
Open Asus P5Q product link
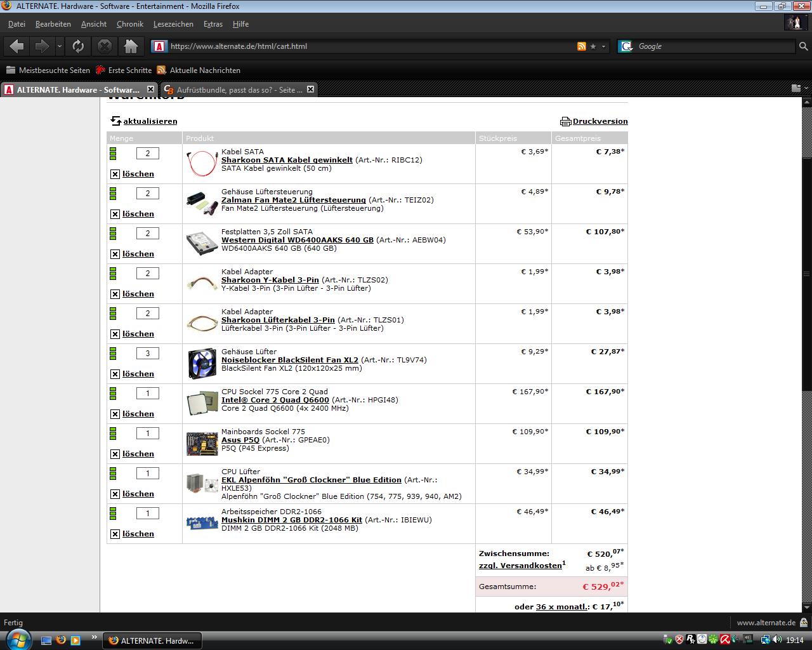240,440
